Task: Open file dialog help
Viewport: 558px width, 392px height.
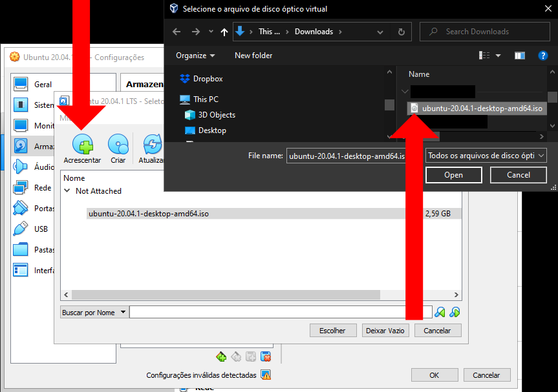Action: click(542, 56)
